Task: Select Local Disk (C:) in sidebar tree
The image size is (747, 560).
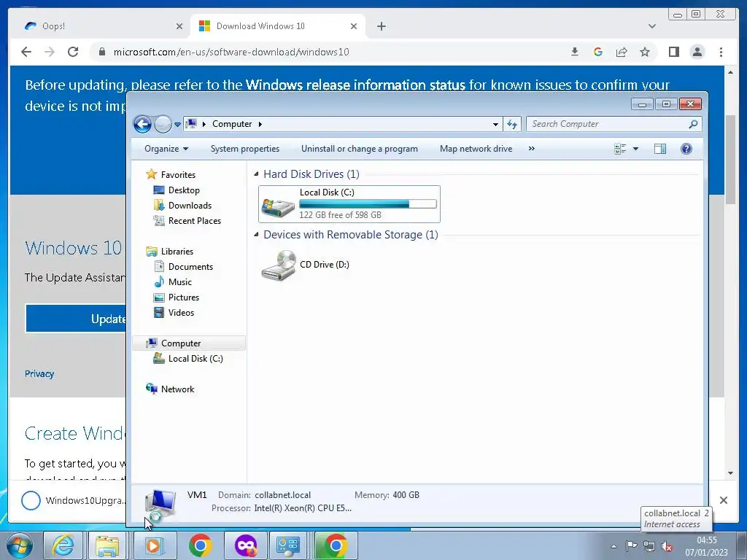Action: [196, 359]
